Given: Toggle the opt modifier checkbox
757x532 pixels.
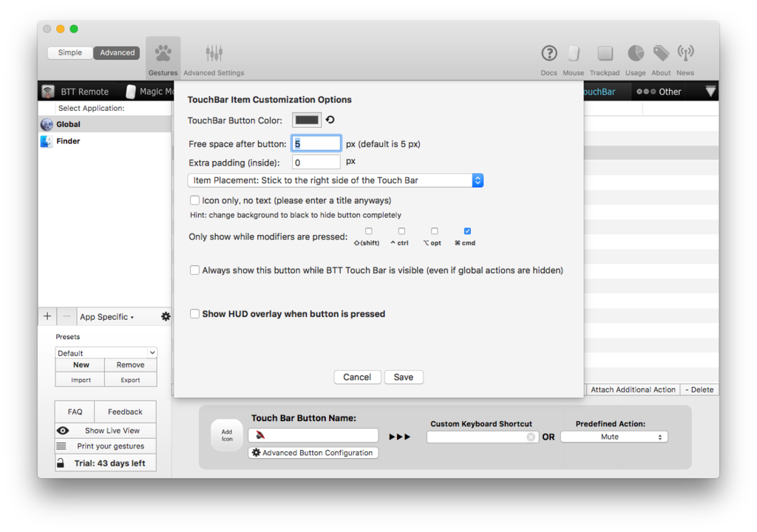Looking at the screenshot, I should 435,231.
